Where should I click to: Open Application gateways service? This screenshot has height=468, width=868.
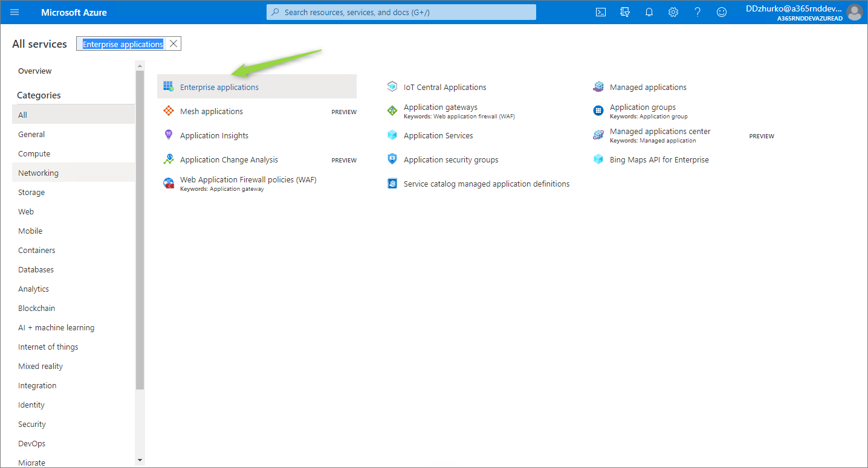tap(440, 107)
